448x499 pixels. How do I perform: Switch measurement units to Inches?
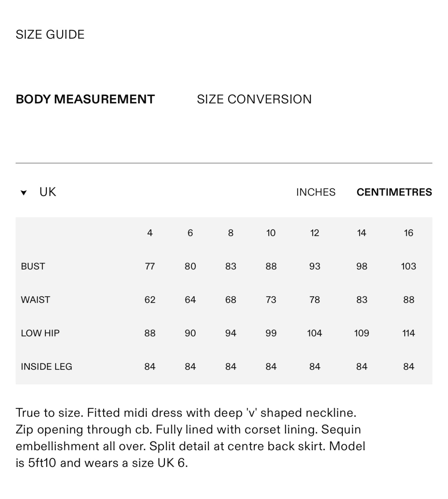tap(316, 192)
